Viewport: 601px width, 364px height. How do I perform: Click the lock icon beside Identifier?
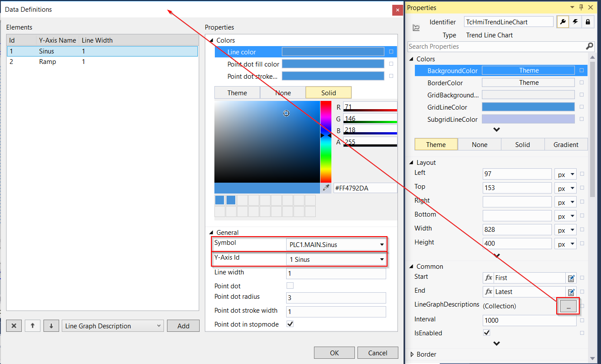[x=588, y=22]
